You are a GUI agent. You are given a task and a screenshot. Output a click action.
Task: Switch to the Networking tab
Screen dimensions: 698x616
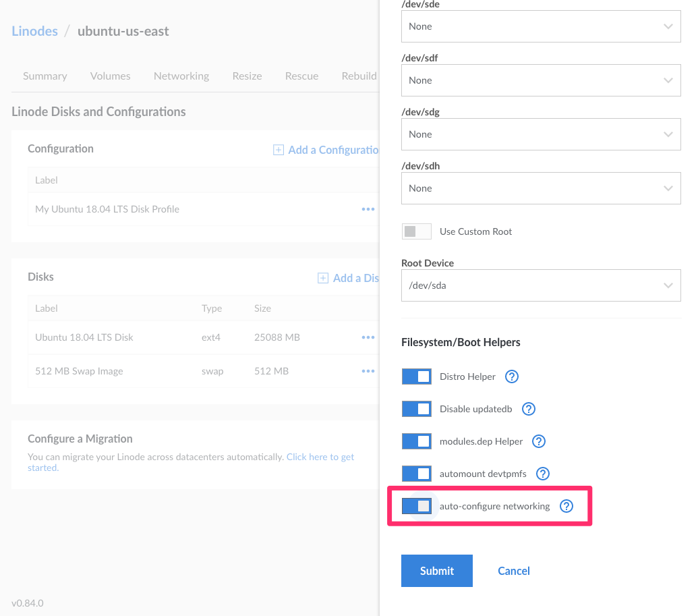[181, 76]
